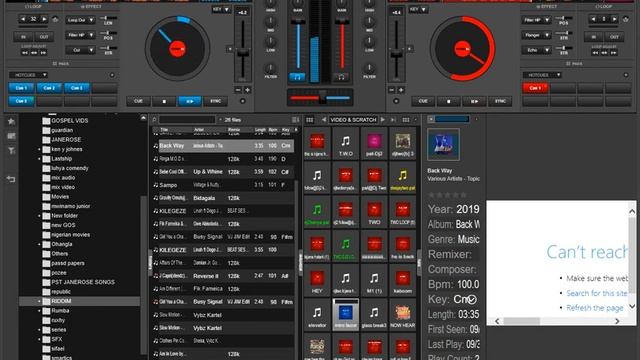This screenshot has width=640, height=360.
Task: Trigger the HEY sample pad
Action: click(x=317, y=281)
